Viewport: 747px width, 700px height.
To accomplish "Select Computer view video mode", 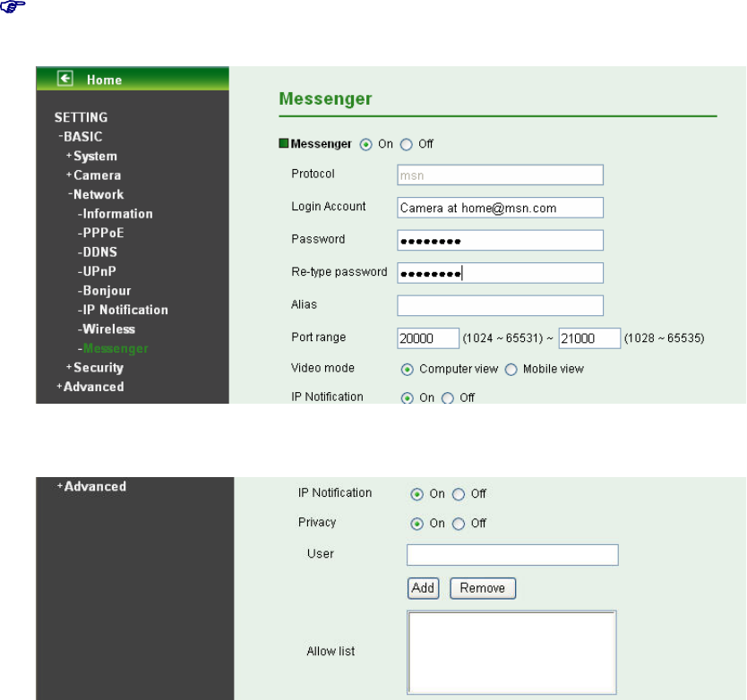I will pyautogui.click(x=407, y=370).
